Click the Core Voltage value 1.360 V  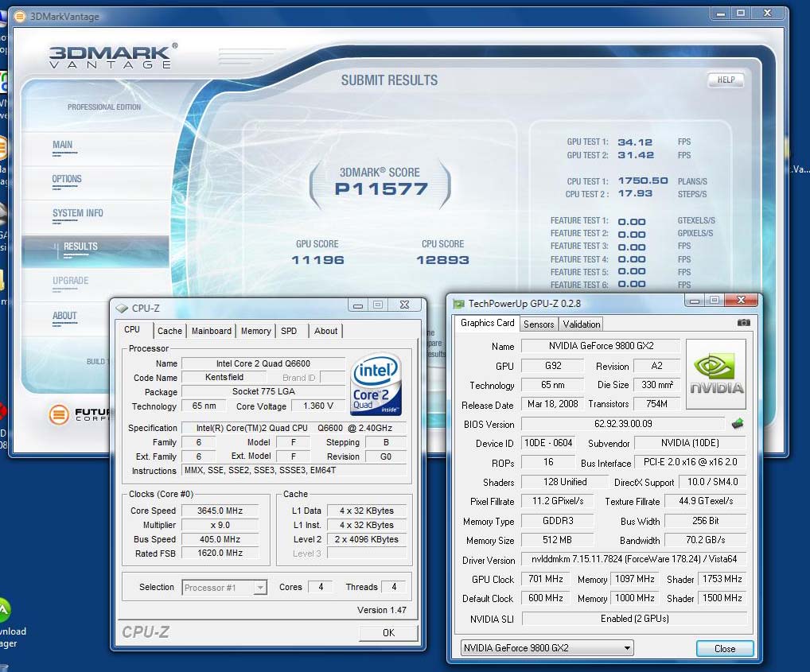(317, 406)
